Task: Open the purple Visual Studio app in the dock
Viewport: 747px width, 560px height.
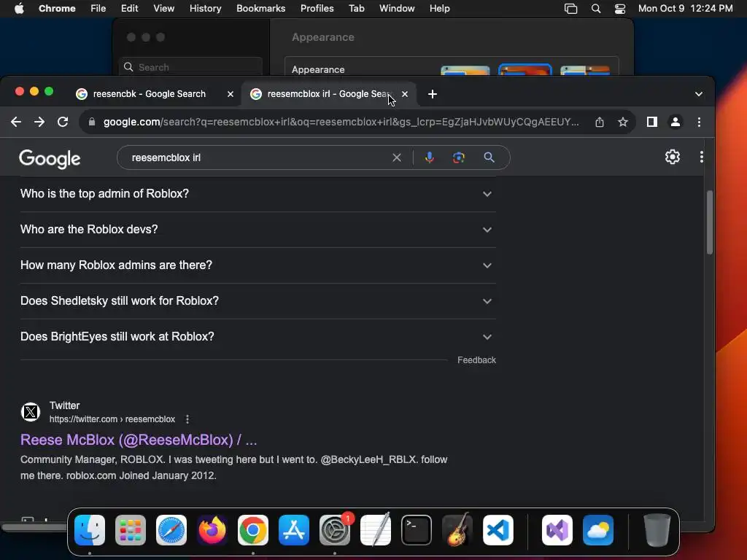Action: click(x=557, y=530)
